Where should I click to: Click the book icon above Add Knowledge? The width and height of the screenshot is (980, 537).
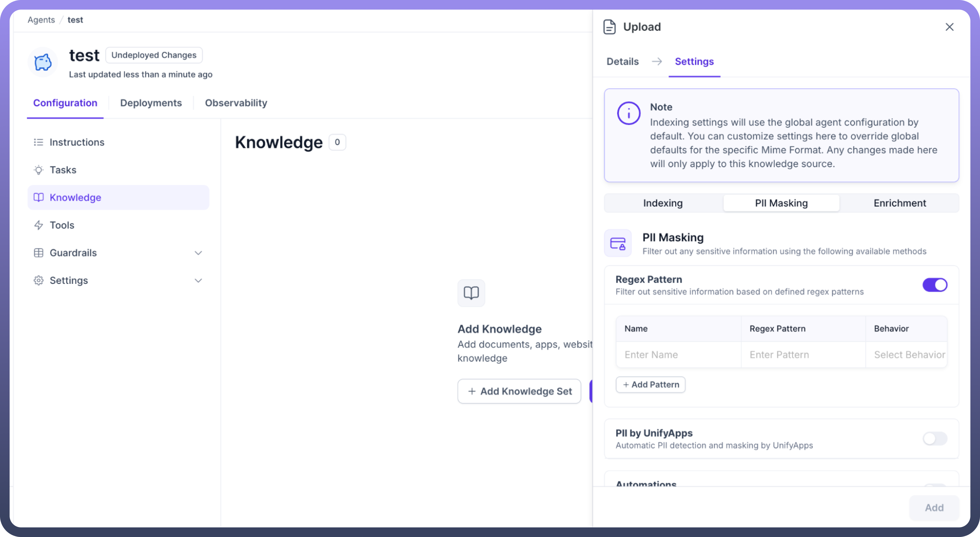point(471,293)
